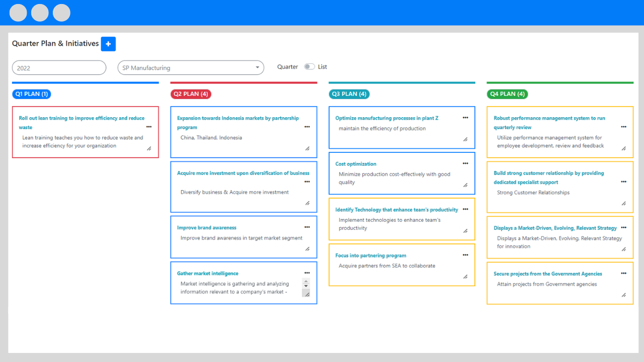Open three-dot menu on Identify Technology card
This screenshot has height=362, width=644.
click(465, 209)
